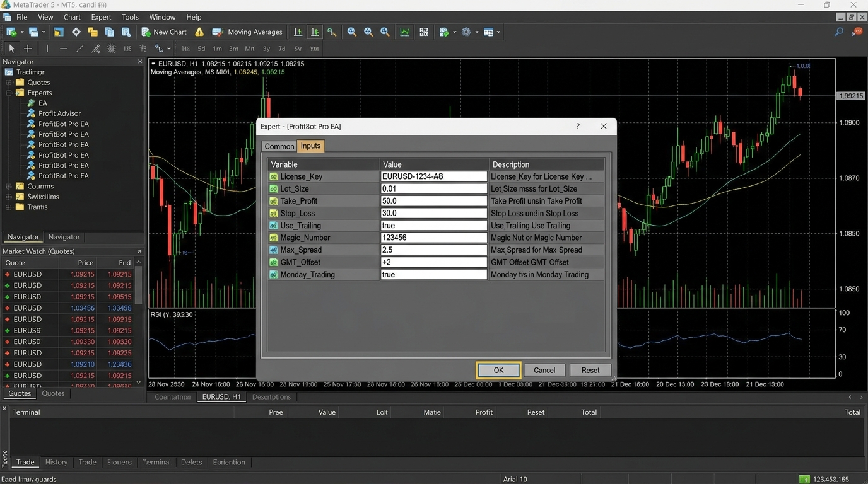Click the Magic_Number value 123456
Viewport: 868px width, 484px height.
click(x=434, y=238)
